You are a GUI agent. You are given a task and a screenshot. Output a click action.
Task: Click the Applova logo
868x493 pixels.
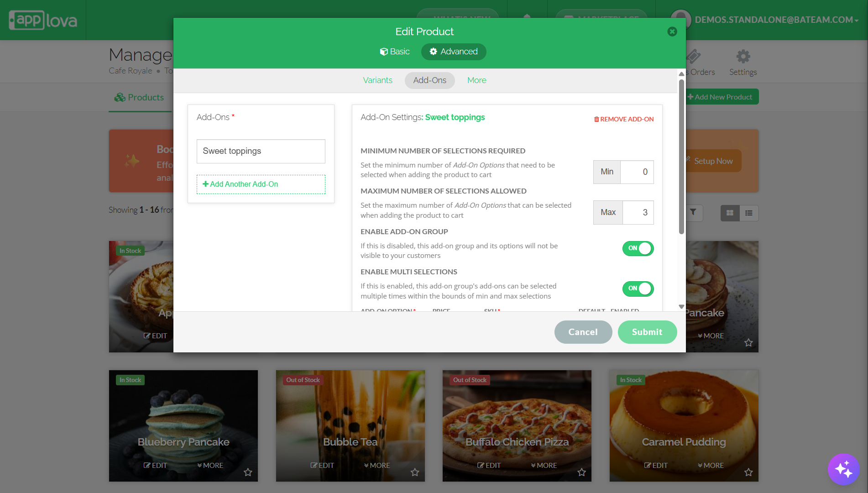coord(43,20)
